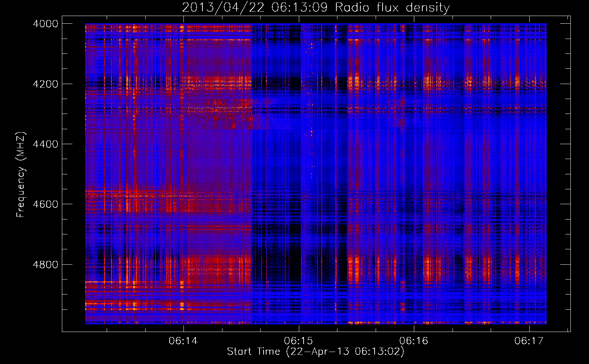
Task: Click the plot title '2013/04/22 06:13:09 Radio flux density'
Action: (x=316, y=7)
